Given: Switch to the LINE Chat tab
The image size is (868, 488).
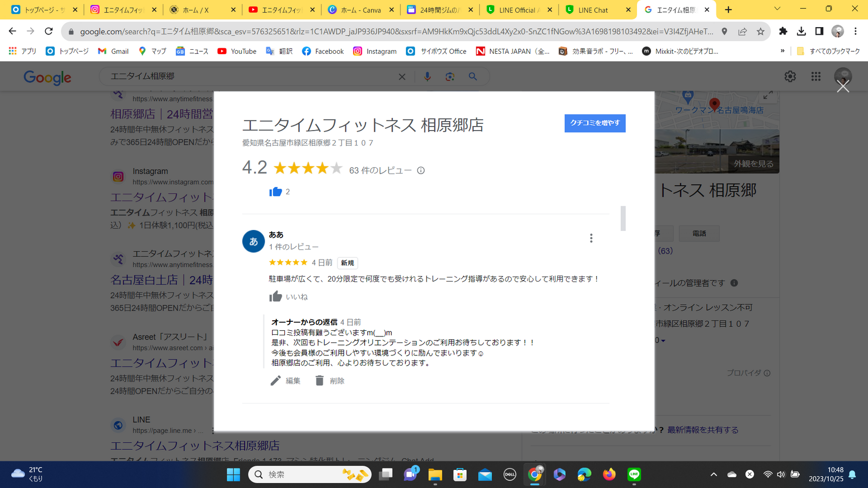Looking at the screenshot, I should [597, 10].
